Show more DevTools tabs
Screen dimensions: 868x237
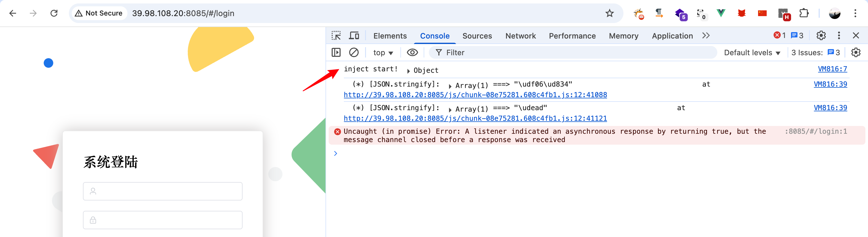click(706, 35)
